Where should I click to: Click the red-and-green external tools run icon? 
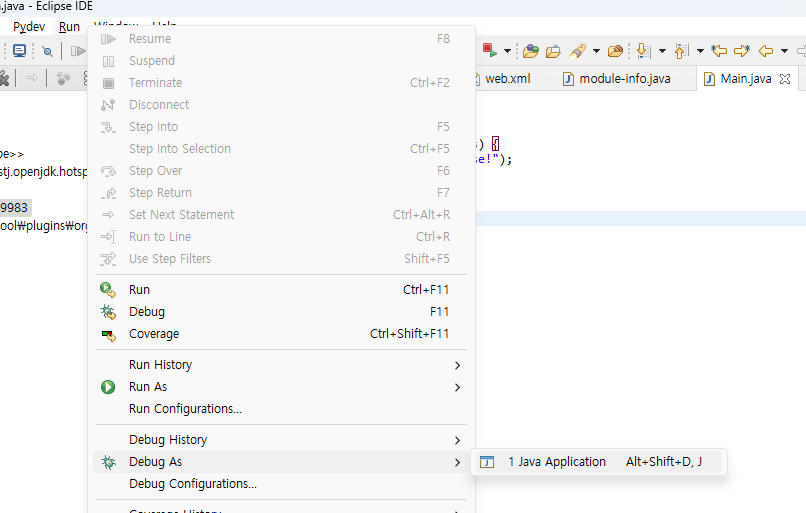point(490,50)
